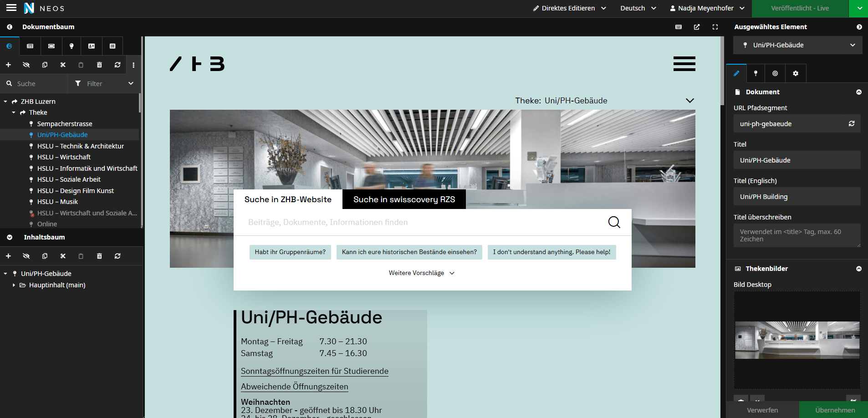Collapse the Theke tree node
The height and width of the screenshot is (418, 868).
14,112
